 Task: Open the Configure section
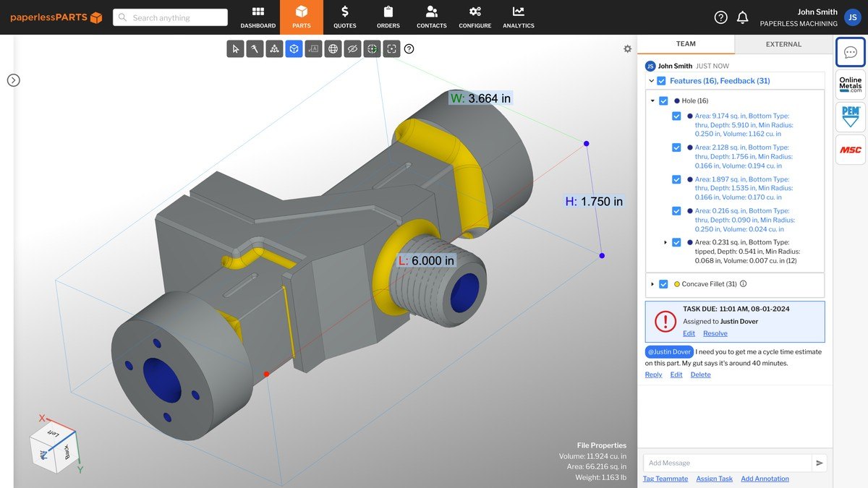point(475,17)
